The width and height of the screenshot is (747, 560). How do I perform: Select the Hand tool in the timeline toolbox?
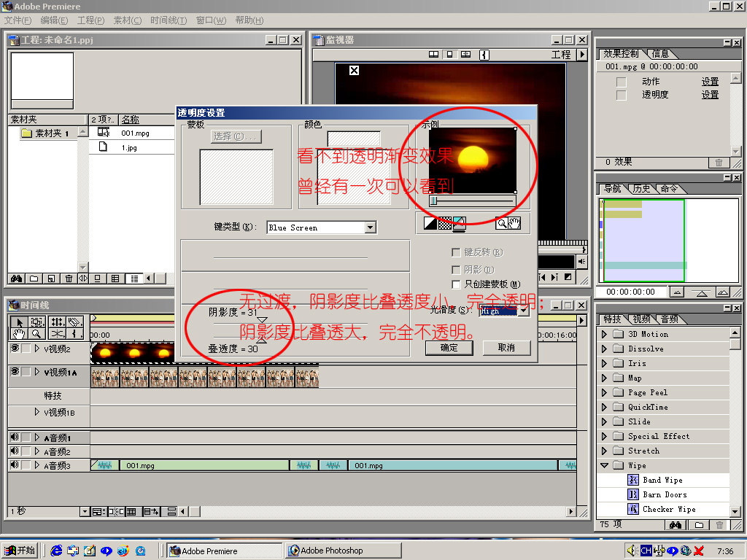(19, 333)
